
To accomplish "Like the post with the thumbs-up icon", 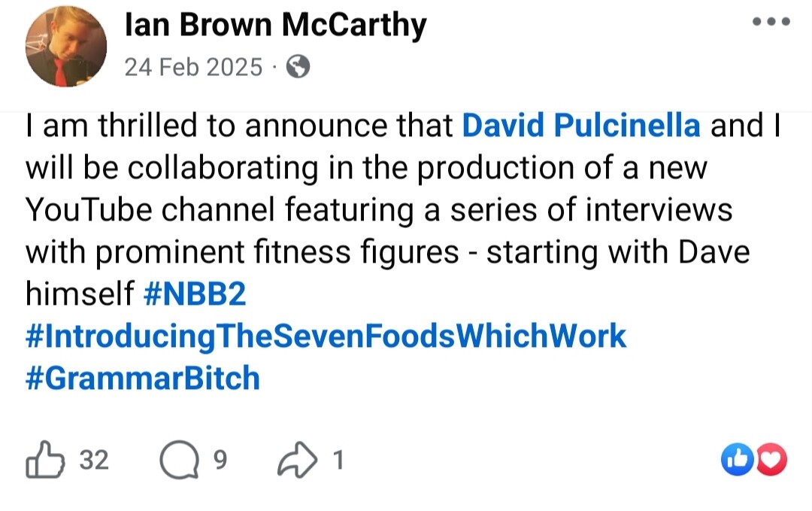I will (43, 459).
